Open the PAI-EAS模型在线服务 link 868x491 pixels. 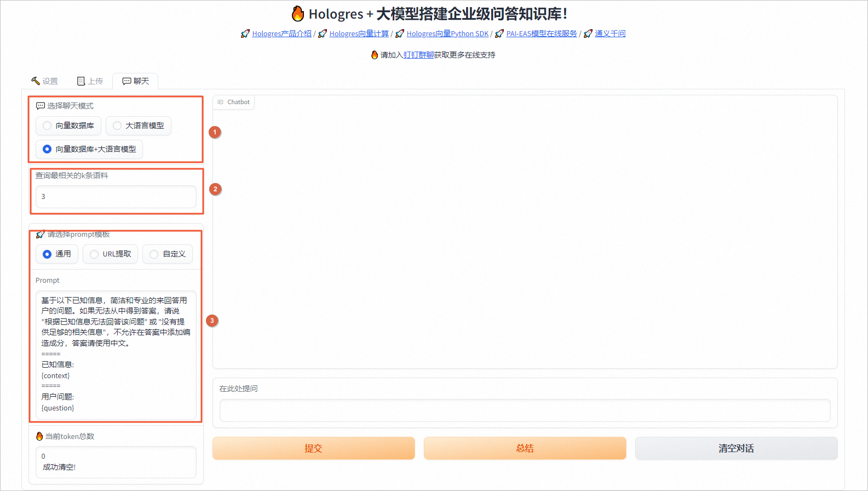click(x=541, y=33)
